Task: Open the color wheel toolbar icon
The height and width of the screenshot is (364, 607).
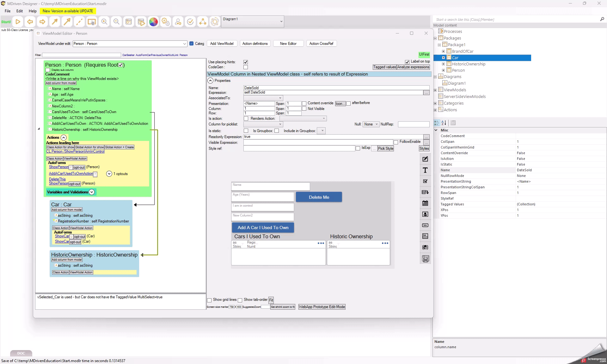Action: pyautogui.click(x=153, y=22)
